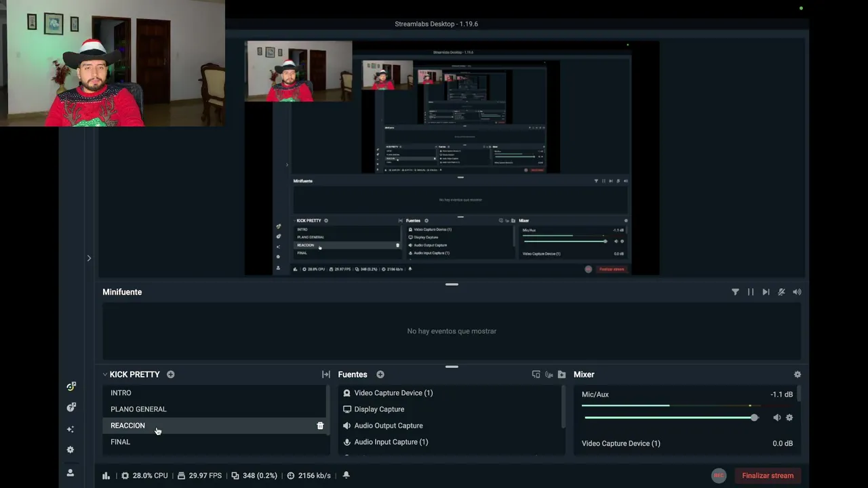Click the Minifuente panel title

122,292
